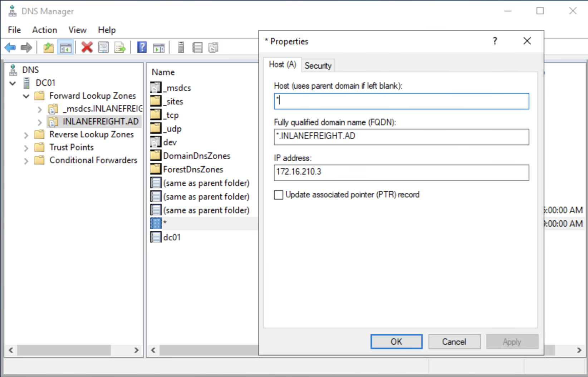Viewport: 588px width, 377px height.
Task: Collapse the DC01 server tree node
Action: coord(13,83)
